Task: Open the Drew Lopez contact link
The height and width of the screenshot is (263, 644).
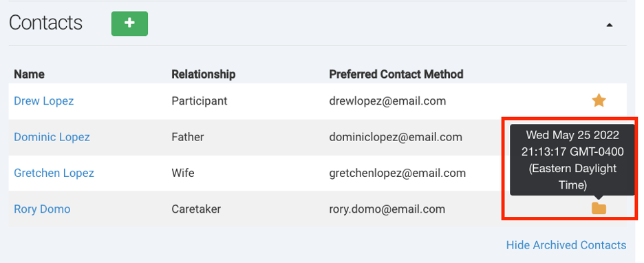Action: [x=44, y=101]
